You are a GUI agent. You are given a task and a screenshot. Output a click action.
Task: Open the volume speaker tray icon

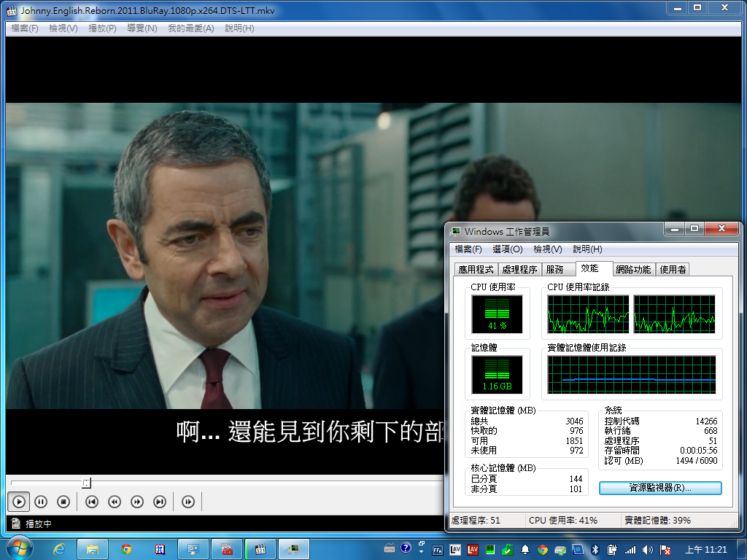648,550
